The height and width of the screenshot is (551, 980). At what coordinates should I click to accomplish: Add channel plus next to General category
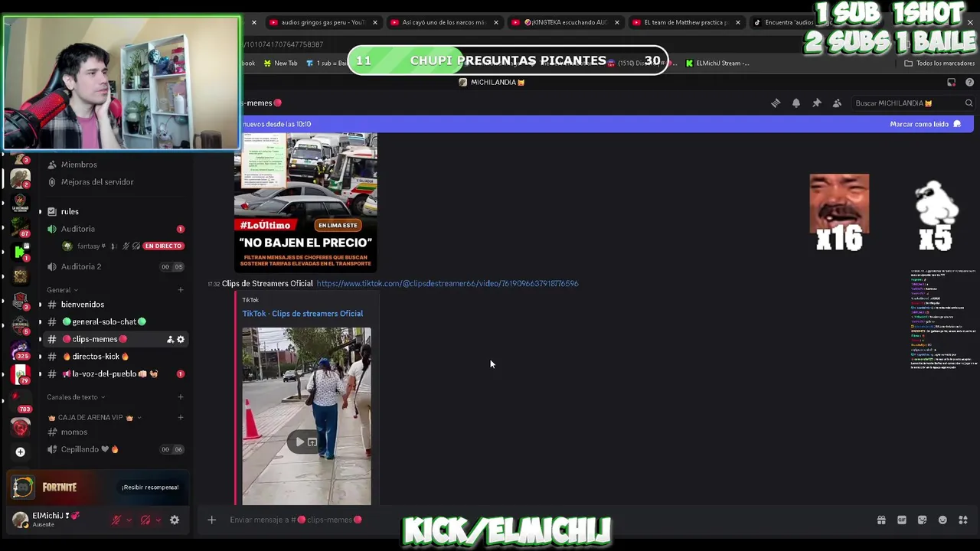point(181,290)
